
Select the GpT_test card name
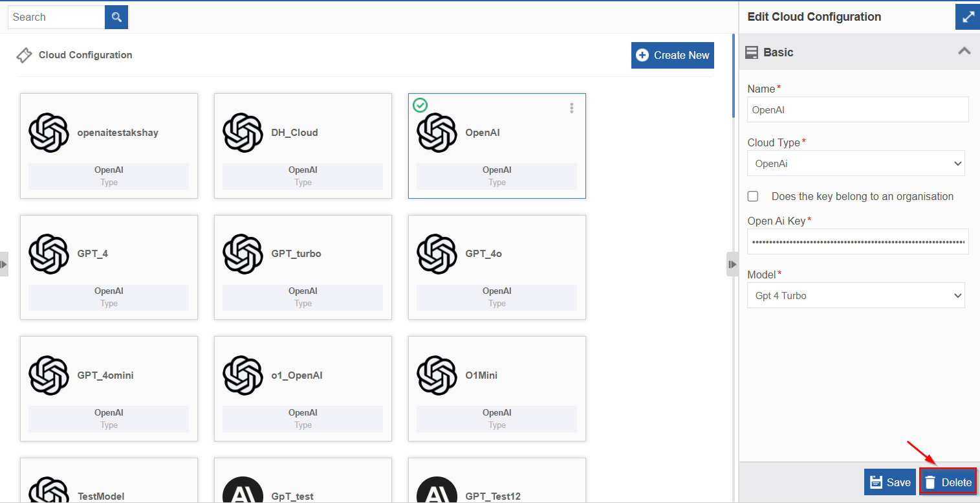click(x=292, y=497)
